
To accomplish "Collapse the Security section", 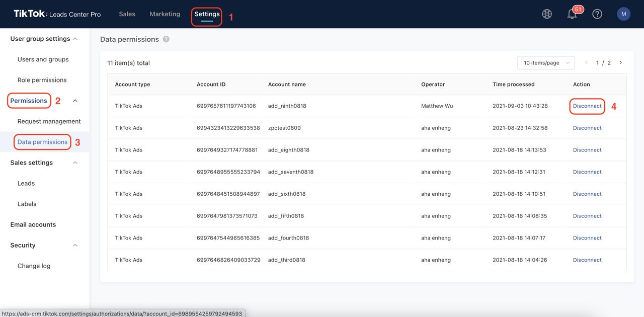I will pos(74,245).
